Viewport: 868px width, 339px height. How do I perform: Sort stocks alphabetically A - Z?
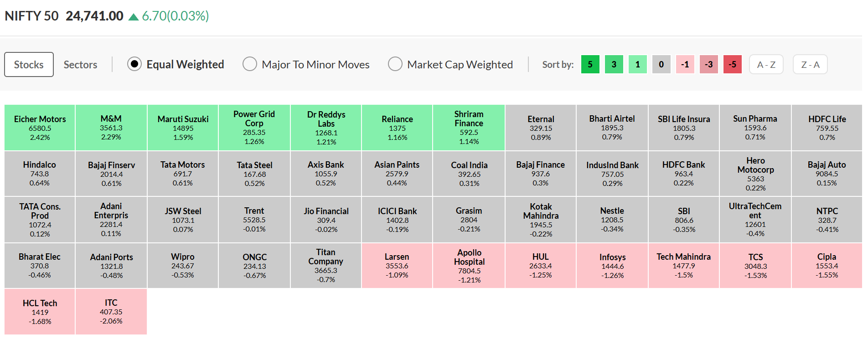[x=766, y=64]
